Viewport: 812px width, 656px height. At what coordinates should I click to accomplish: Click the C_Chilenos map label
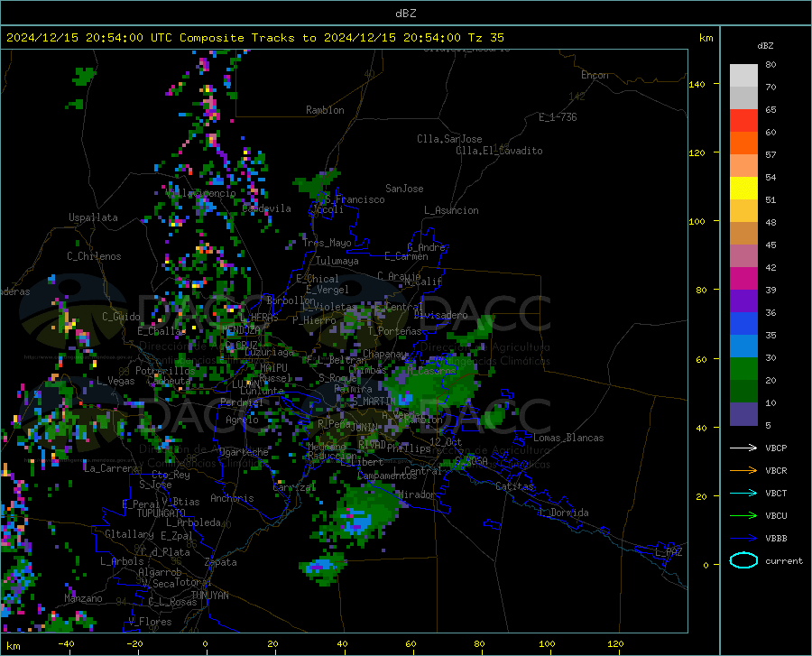(94, 256)
